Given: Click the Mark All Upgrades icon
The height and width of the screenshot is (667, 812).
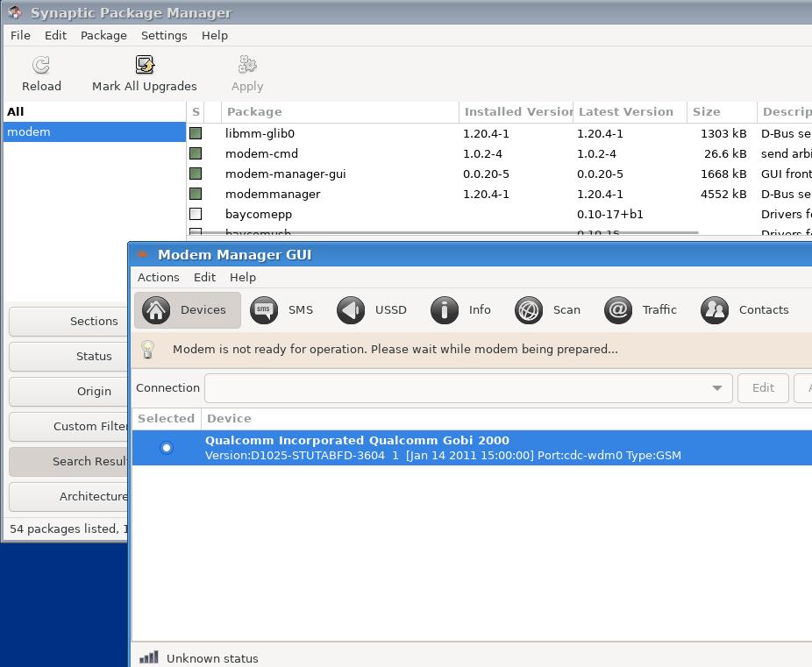Looking at the screenshot, I should coord(145,65).
